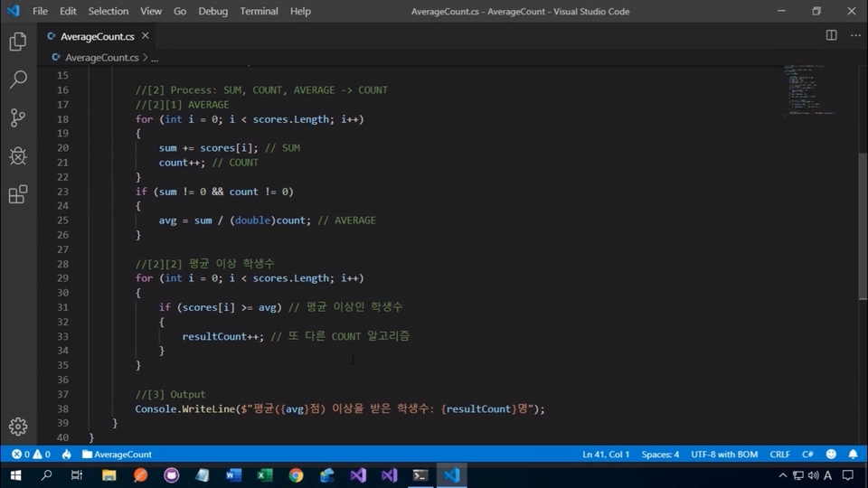Change indentation via Spaces: 4
The height and width of the screenshot is (488, 868).
tap(660, 455)
